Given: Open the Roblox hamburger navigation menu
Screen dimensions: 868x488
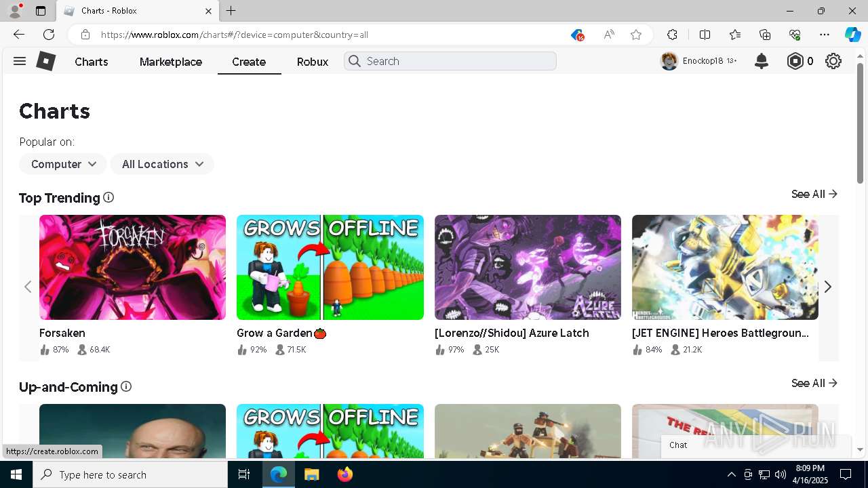Looking at the screenshot, I should click(20, 61).
